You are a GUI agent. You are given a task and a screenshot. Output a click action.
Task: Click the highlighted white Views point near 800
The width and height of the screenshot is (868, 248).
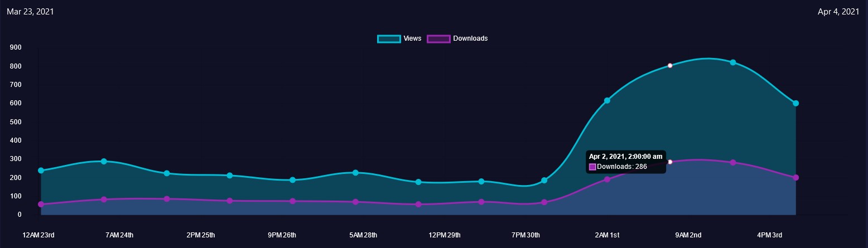pyautogui.click(x=670, y=65)
